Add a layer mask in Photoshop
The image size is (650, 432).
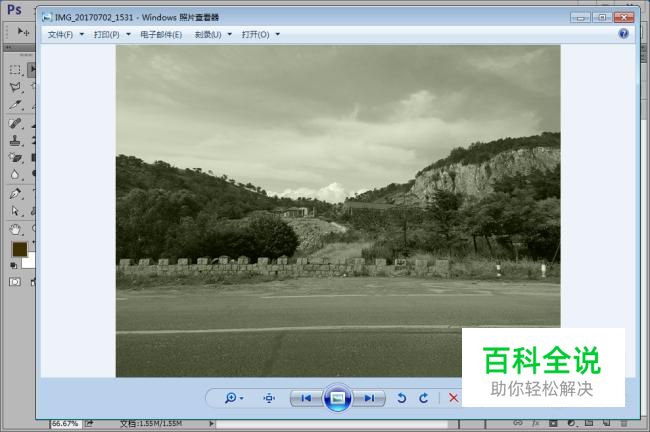(553, 423)
